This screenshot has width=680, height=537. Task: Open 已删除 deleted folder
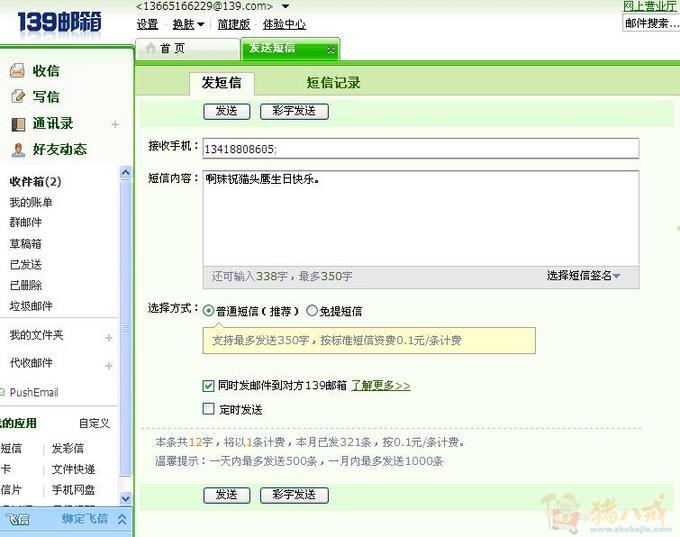[x=26, y=285]
